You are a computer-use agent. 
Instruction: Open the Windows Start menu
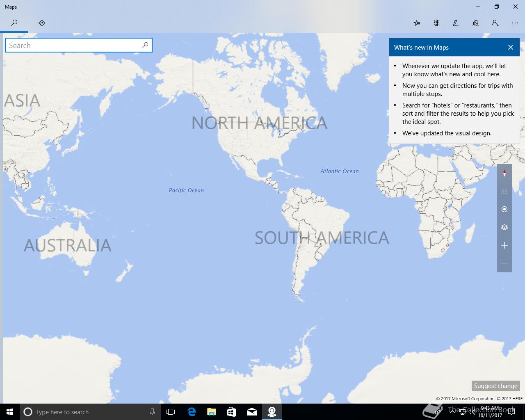tap(10, 412)
